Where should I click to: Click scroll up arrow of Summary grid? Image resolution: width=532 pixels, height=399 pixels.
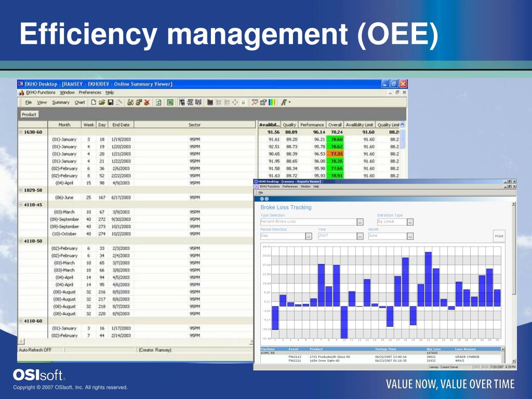(403, 125)
